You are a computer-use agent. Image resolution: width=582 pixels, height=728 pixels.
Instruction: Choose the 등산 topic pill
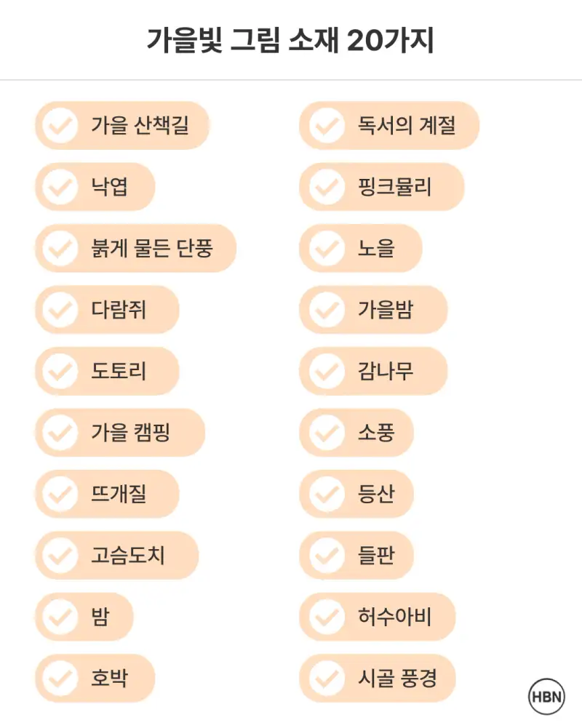(x=356, y=494)
